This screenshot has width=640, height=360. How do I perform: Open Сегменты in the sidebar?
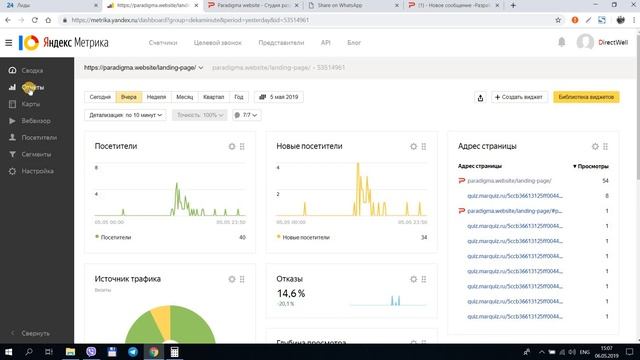36,154
